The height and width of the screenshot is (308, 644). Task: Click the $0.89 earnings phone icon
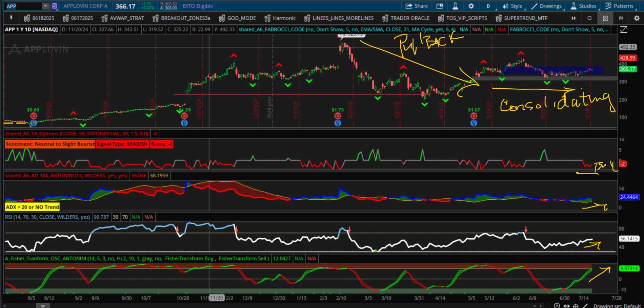pyautogui.click(x=33, y=116)
